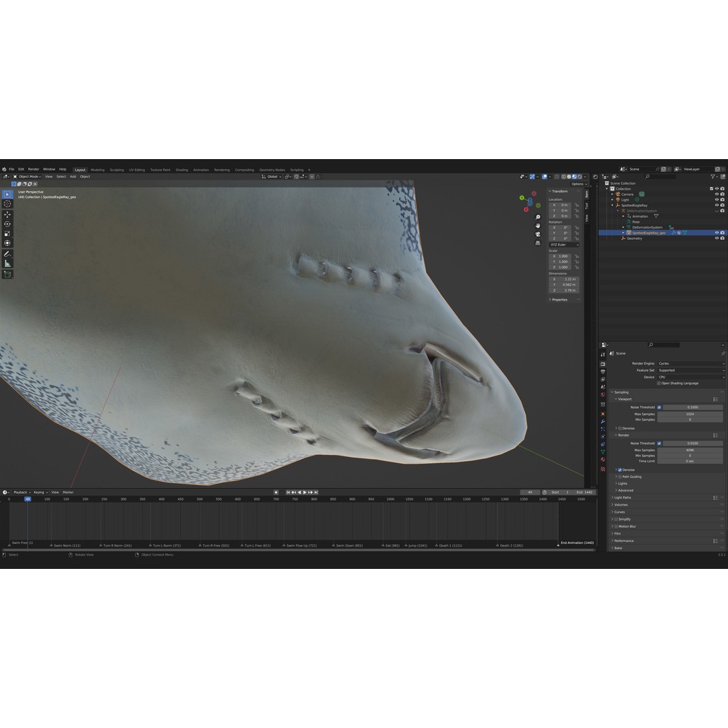Adjust Render Max Samples 4096 field
The image size is (728, 728).
[690, 450]
